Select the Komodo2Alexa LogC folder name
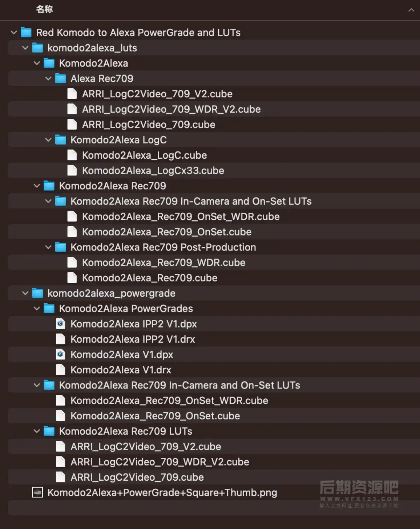 click(119, 140)
